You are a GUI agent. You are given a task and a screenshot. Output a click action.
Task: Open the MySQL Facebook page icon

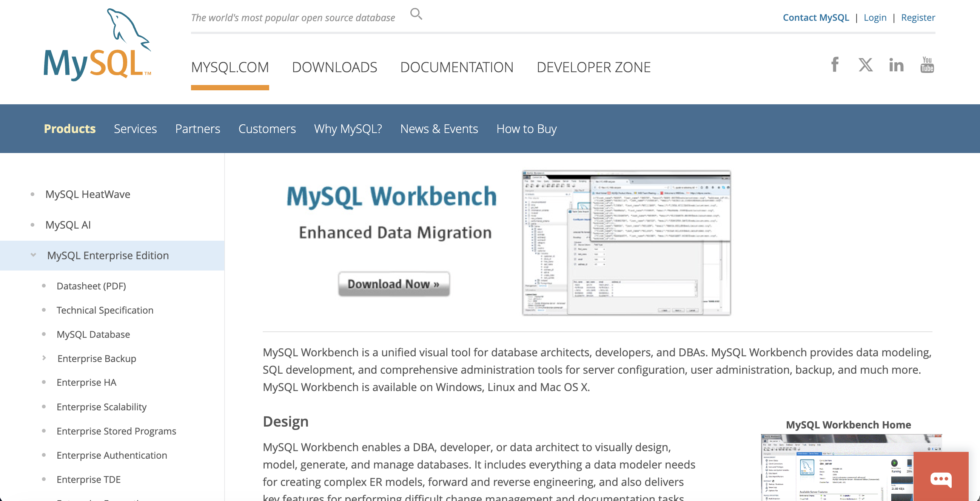tap(834, 65)
